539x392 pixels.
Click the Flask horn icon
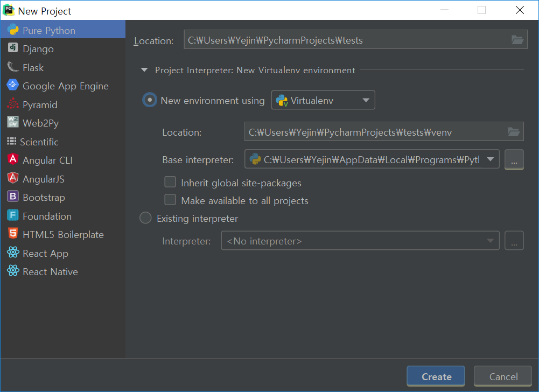click(13, 67)
